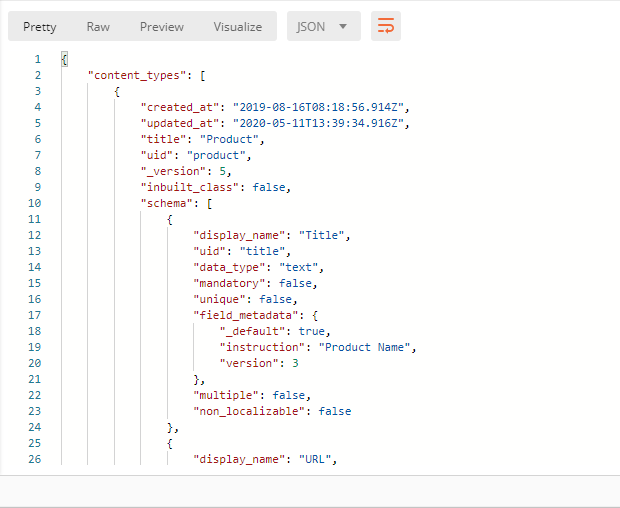Switch to the Pretty view tab

click(40, 26)
